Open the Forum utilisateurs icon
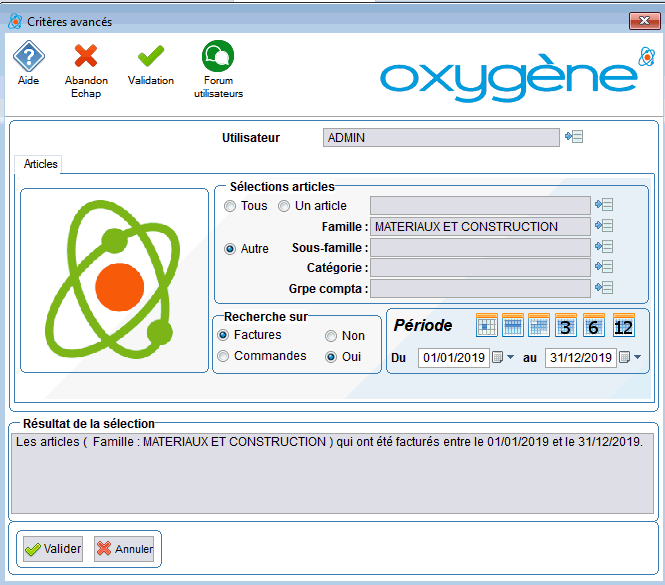The width and height of the screenshot is (665, 585). coord(217,56)
